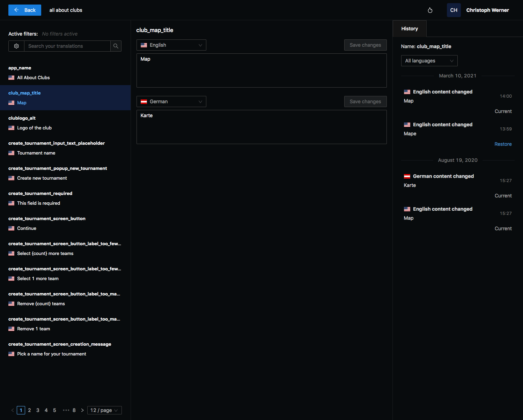This screenshot has height=420, width=523.
Task: Click the search magnifier icon
Action: coord(116,46)
